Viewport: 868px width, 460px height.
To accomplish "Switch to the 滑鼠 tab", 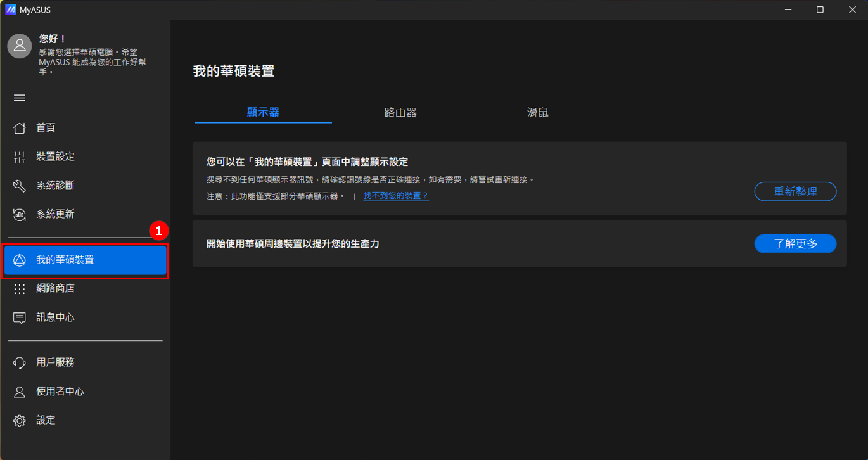I will 537,113.
